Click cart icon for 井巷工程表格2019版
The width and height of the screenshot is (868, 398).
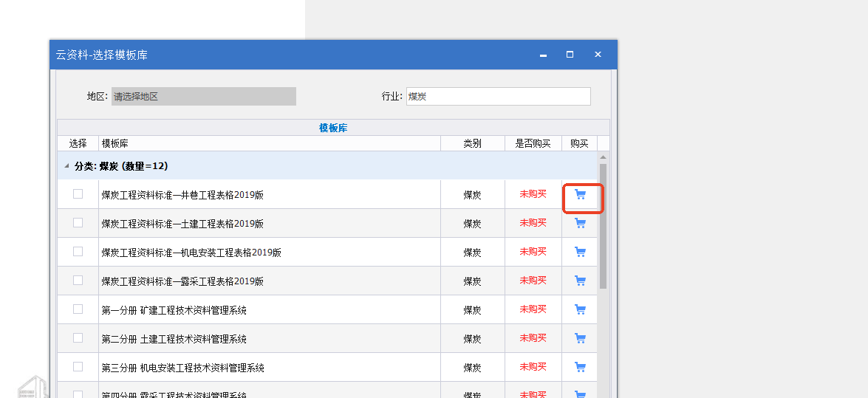(580, 195)
